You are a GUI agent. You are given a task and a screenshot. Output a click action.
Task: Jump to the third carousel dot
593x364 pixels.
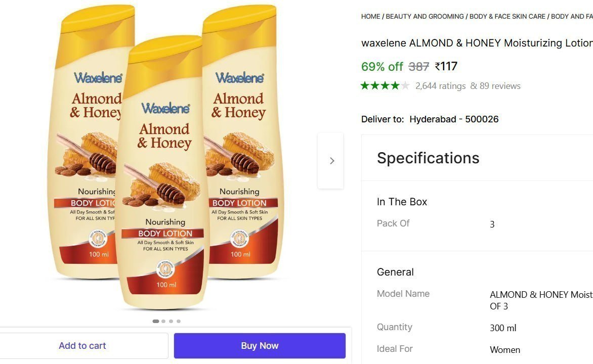[x=171, y=321]
